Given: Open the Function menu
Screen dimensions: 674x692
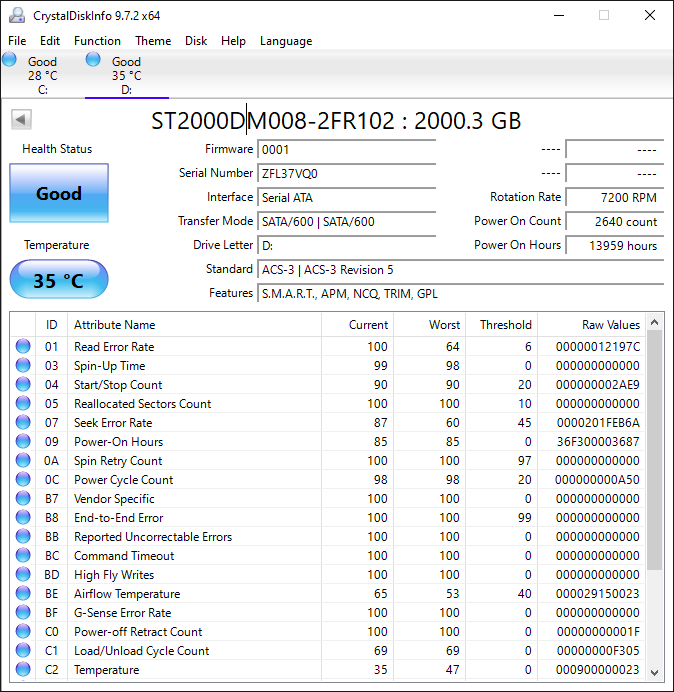Looking at the screenshot, I should coord(98,41).
